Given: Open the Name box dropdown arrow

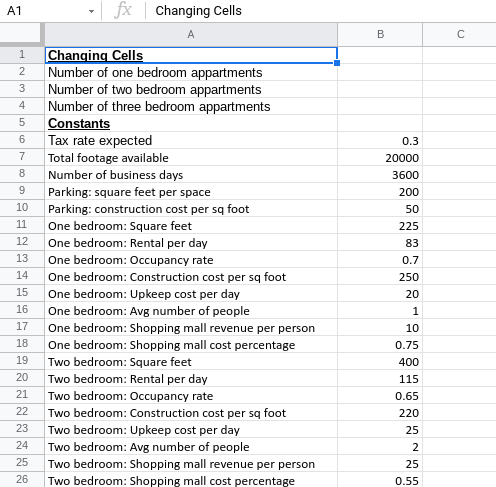Looking at the screenshot, I should click(x=91, y=11).
